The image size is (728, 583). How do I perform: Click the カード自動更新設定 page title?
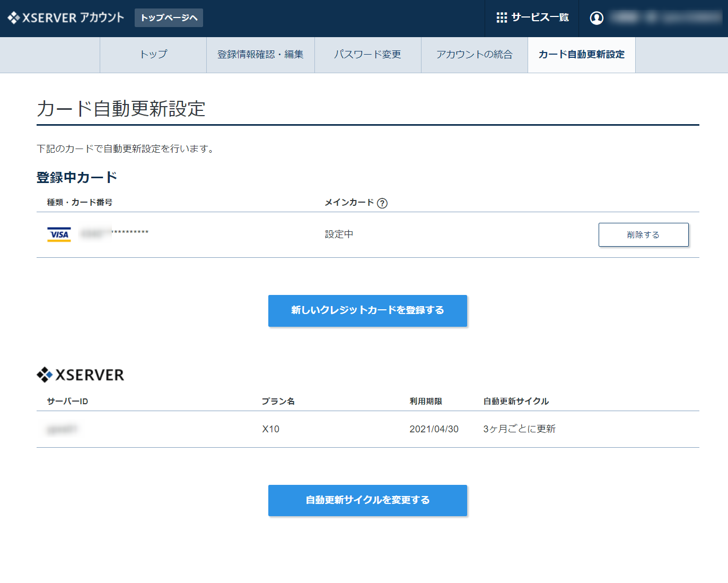point(121,109)
